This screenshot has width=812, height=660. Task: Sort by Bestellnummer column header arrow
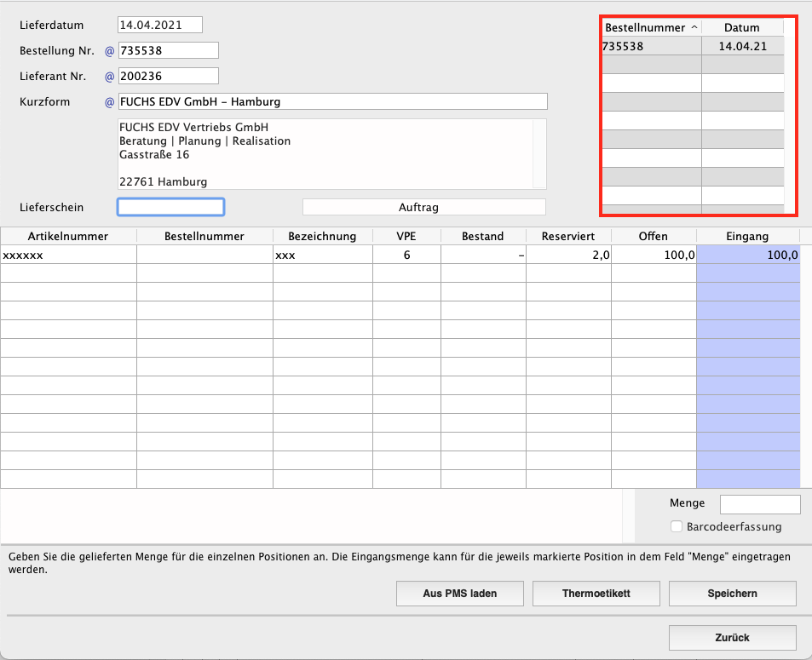click(694, 28)
